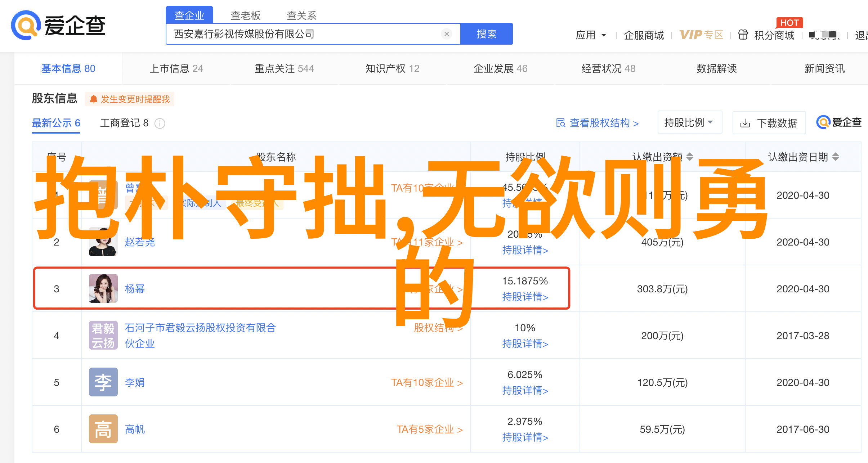Click the bell icon in 发生变更时提醒我
Viewport: 868px width, 463px height.
(x=93, y=99)
